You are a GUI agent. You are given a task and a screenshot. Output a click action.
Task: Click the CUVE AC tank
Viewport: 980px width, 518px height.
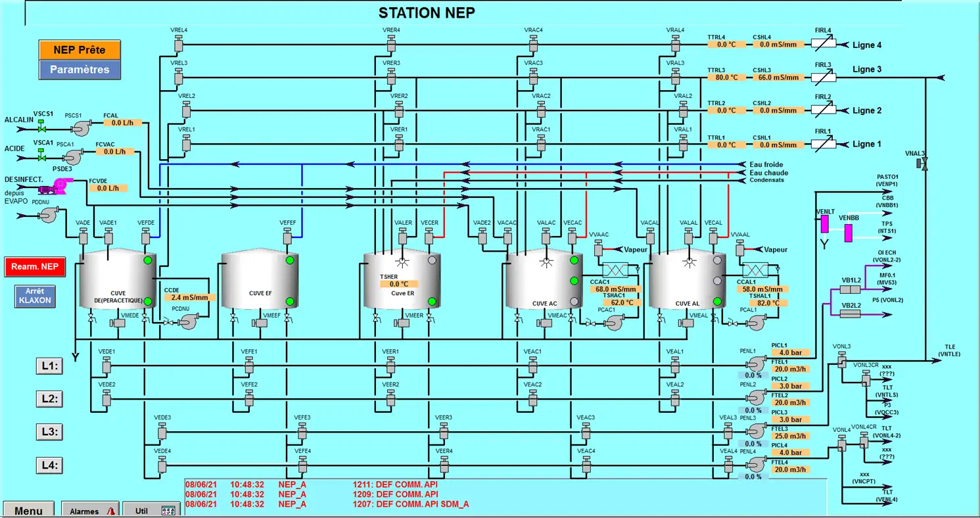click(x=544, y=279)
